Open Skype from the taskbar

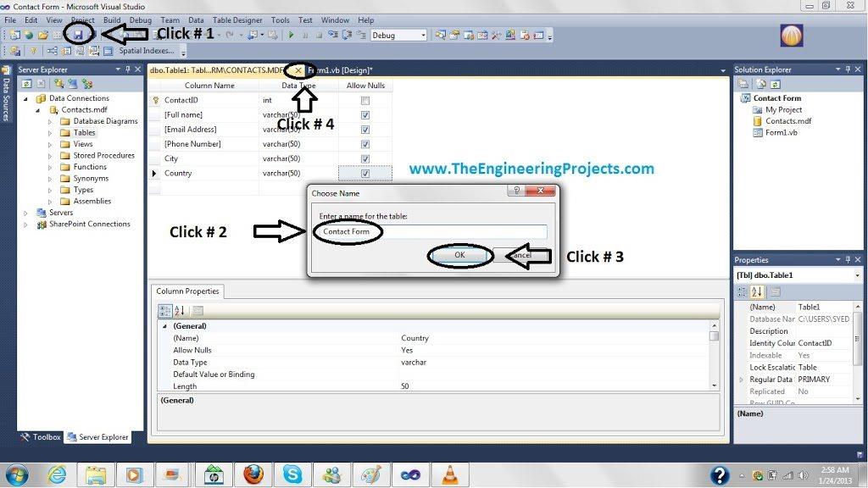click(292, 474)
